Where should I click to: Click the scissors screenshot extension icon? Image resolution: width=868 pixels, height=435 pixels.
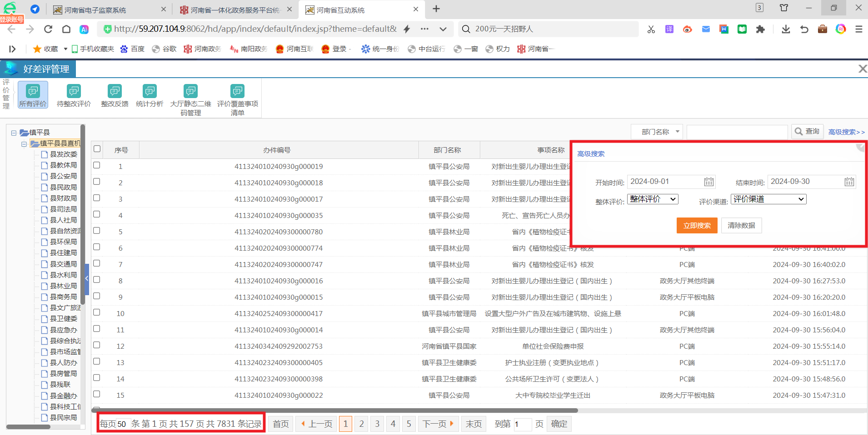point(651,29)
